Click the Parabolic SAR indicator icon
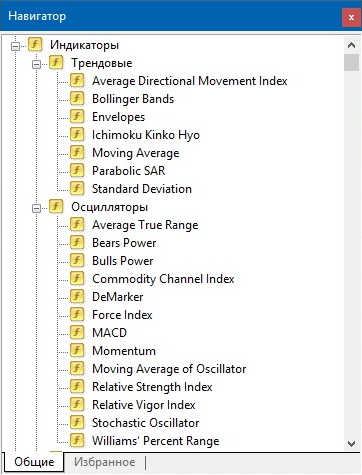The image size is (362, 475). pos(77,171)
